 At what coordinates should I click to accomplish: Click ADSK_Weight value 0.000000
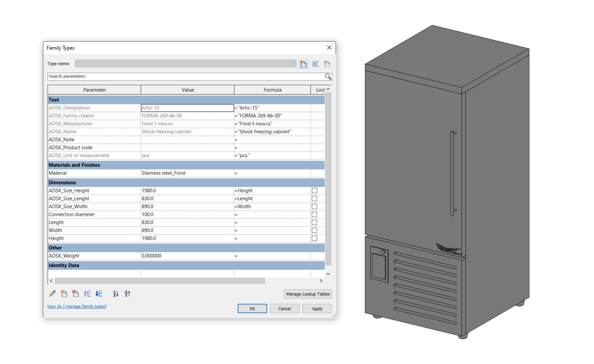coord(187,256)
